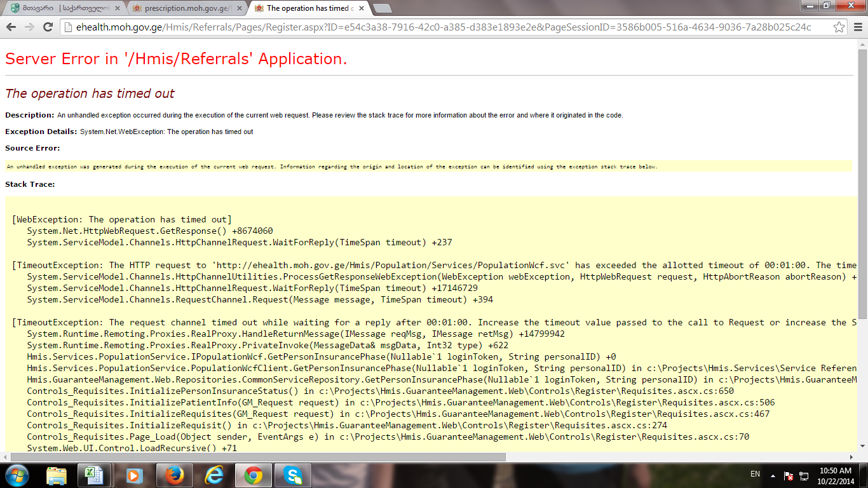Click the browser Back arrow button
The width and height of the screenshot is (868, 488).
(12, 27)
